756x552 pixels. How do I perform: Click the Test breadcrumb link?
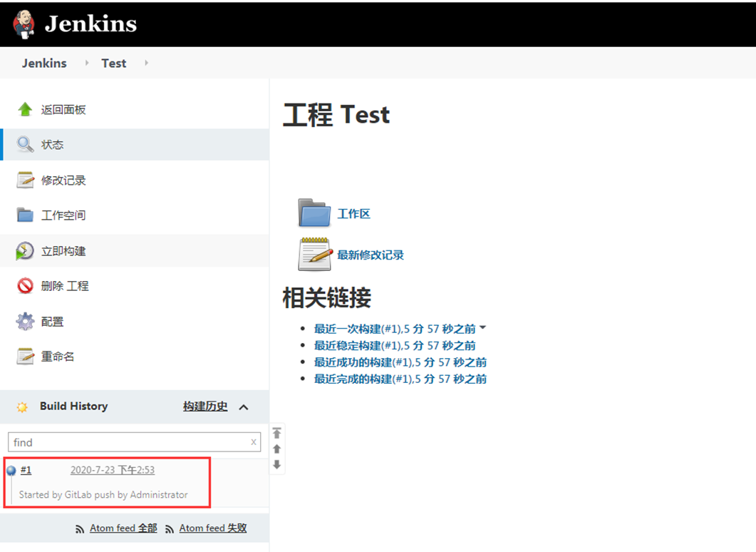coord(114,63)
